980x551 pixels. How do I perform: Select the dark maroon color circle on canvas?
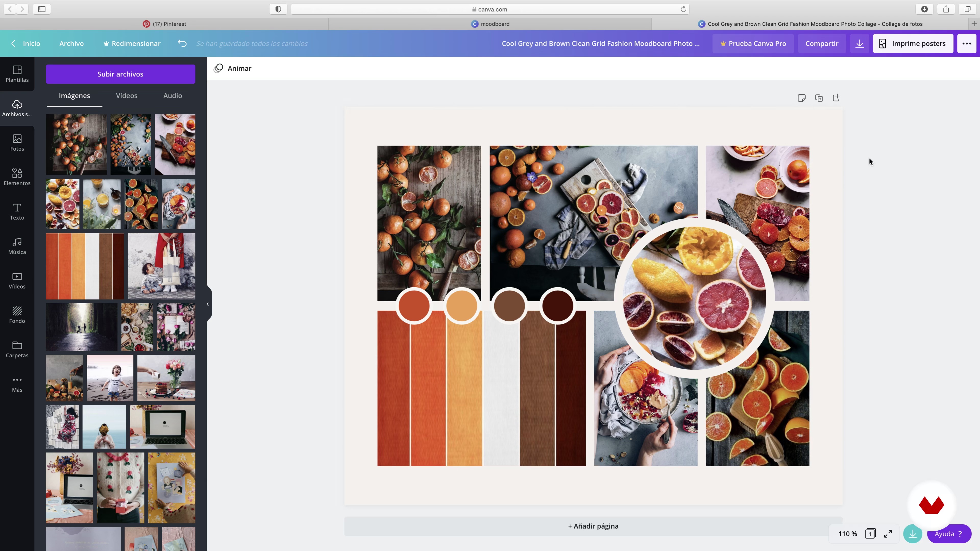558,305
